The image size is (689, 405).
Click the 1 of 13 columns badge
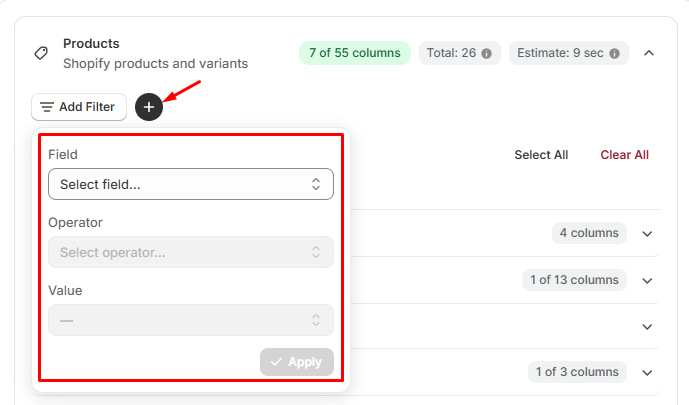click(x=574, y=280)
